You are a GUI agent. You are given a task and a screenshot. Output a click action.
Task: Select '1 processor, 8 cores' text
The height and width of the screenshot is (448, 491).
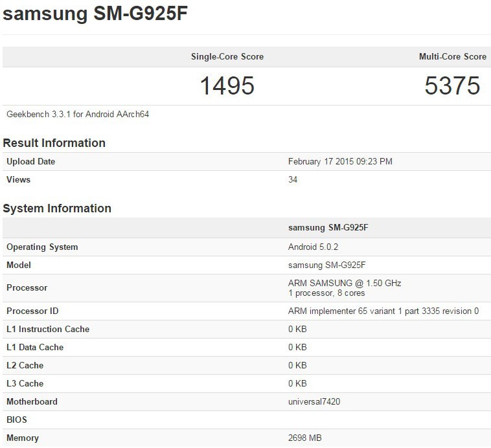pyautogui.click(x=326, y=293)
